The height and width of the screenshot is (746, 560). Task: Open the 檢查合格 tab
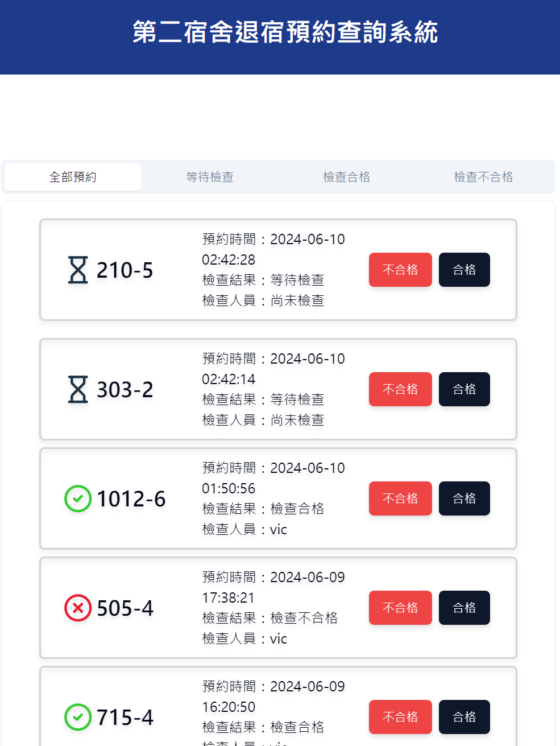(347, 176)
